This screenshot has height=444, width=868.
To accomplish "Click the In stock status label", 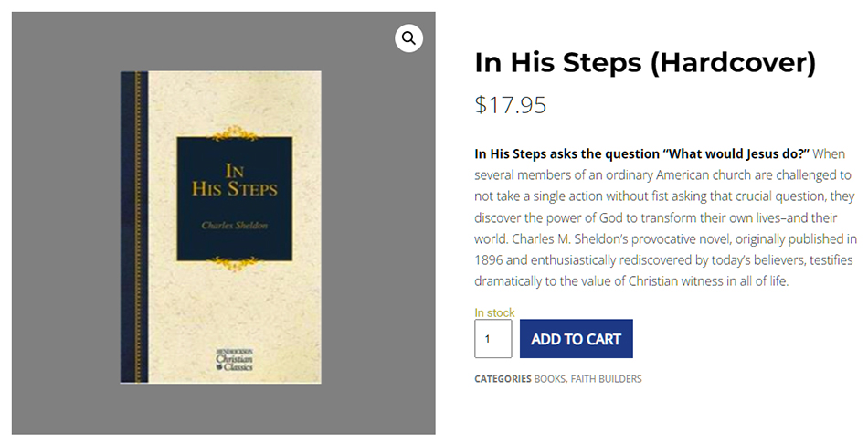I will 494,312.
